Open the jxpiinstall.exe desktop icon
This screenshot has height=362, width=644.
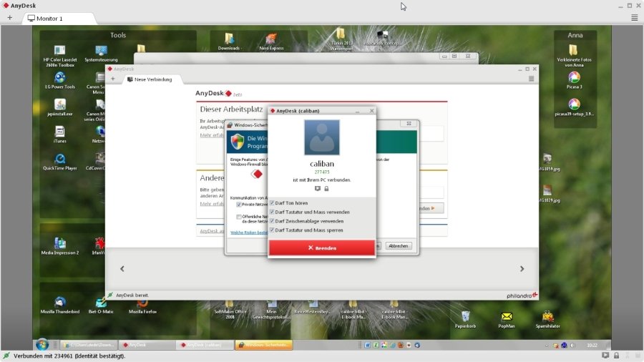point(60,107)
